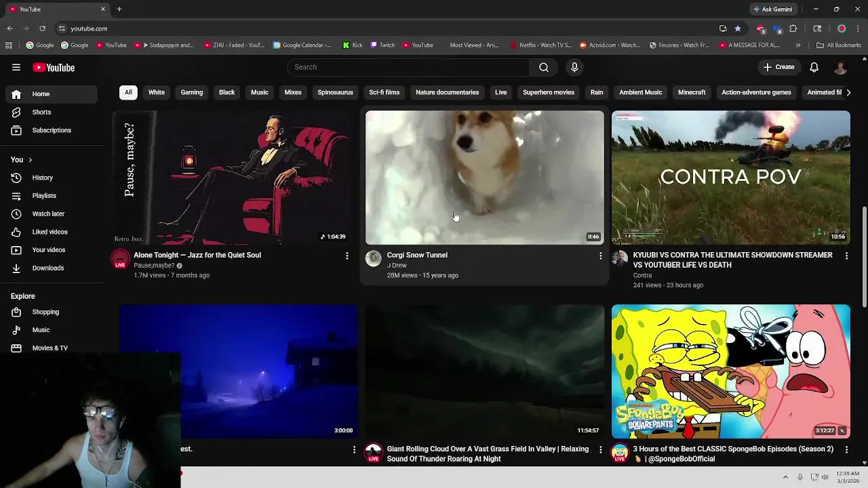Viewport: 868px width, 488px height.
Task: Select the Minecraft filter chip
Action: (x=692, y=92)
